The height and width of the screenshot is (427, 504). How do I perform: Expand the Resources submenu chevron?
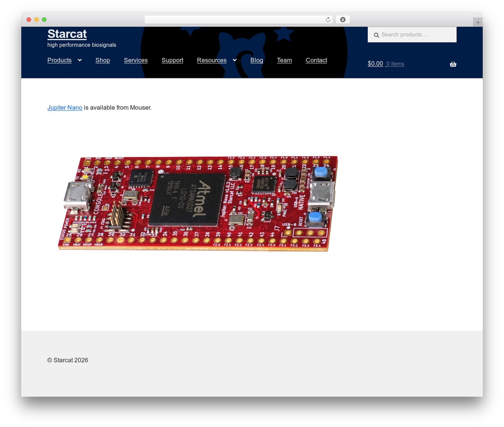(235, 60)
